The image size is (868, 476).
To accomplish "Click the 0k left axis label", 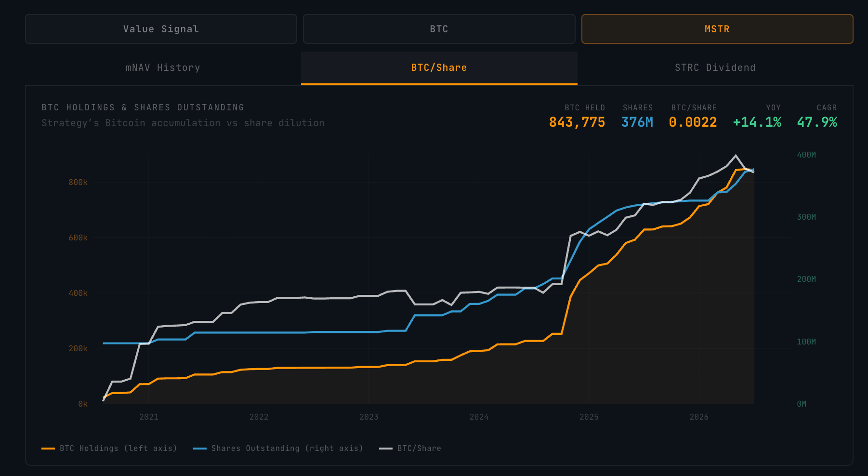I will point(83,404).
